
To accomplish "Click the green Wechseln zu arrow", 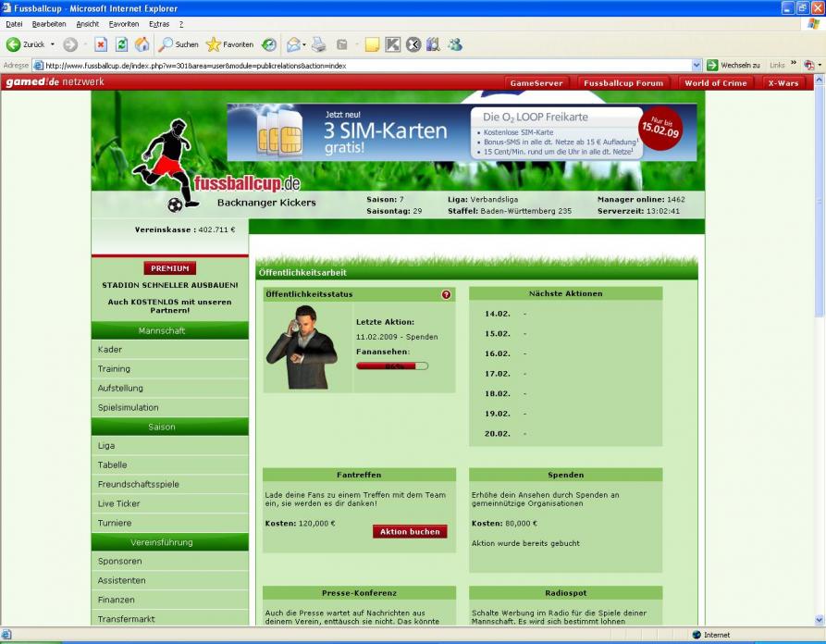I will pos(712,66).
